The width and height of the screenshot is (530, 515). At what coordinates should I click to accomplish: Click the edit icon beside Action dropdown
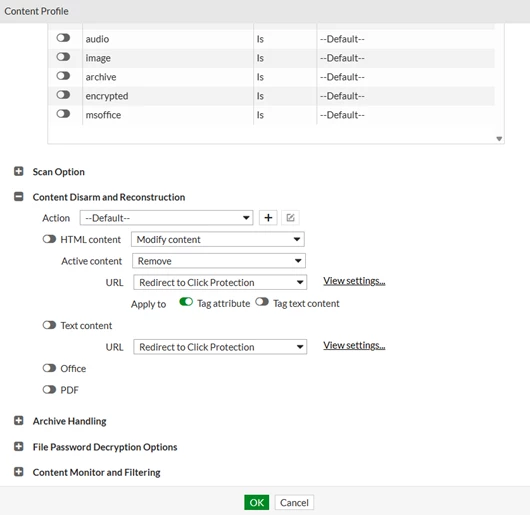(x=290, y=218)
